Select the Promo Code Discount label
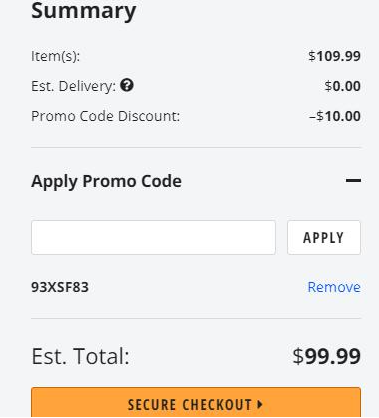Image resolution: width=379 pixels, height=418 pixels. pos(105,116)
